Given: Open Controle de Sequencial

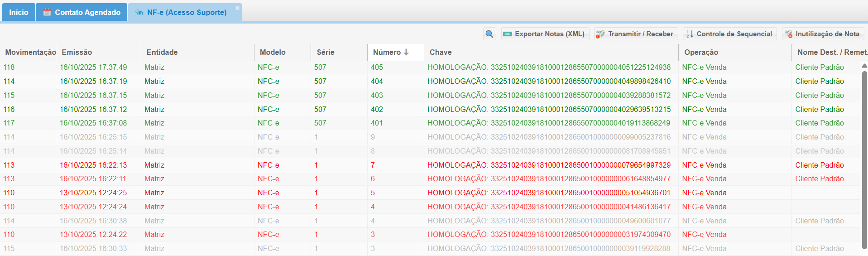Looking at the screenshot, I should [x=729, y=34].
